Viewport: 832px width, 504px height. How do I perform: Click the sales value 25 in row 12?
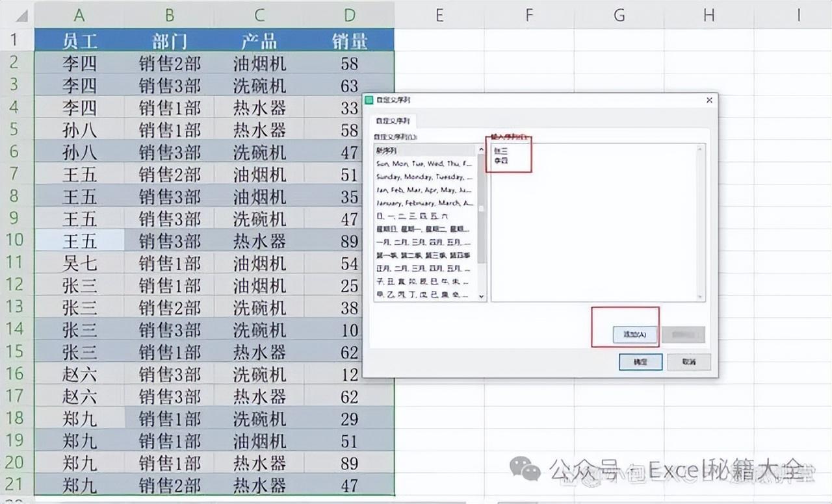(x=350, y=285)
